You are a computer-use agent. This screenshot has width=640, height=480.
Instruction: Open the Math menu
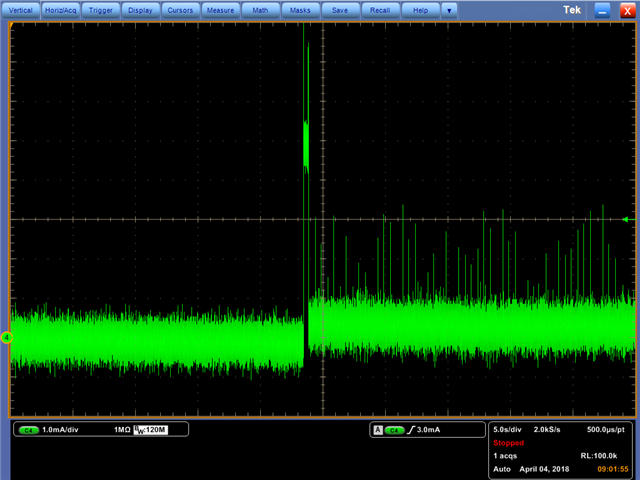(x=260, y=10)
